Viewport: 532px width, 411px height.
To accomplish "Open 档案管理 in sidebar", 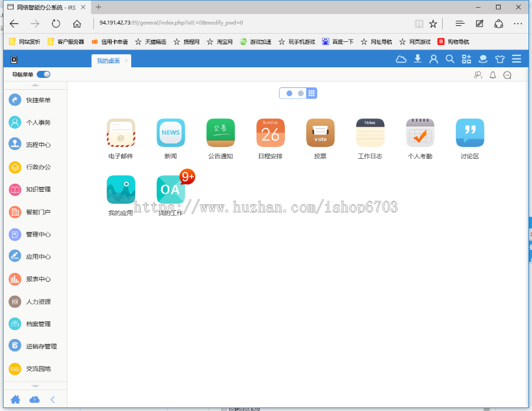I will [x=35, y=324].
